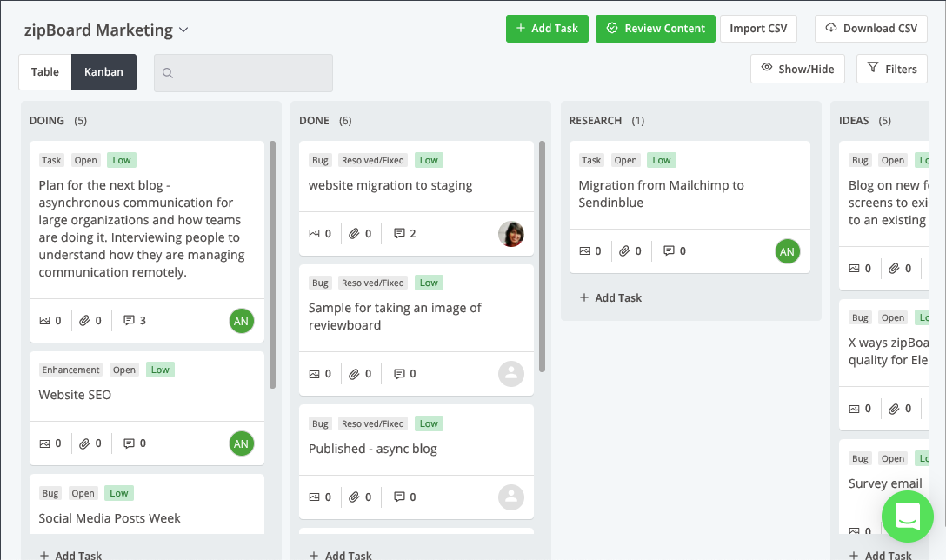The width and height of the screenshot is (946, 560).
Task: Click the Review Content button
Action: [x=656, y=29]
